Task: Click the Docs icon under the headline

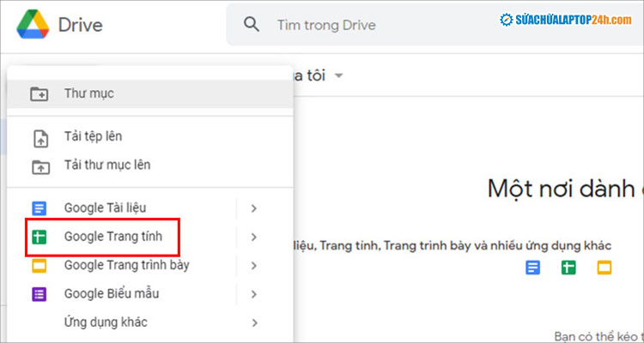Action: (533, 268)
